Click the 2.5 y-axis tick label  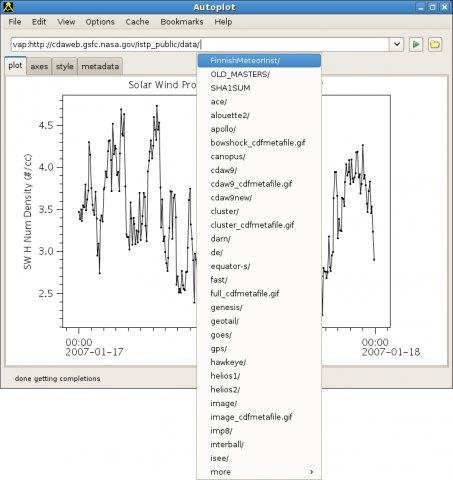click(46, 293)
